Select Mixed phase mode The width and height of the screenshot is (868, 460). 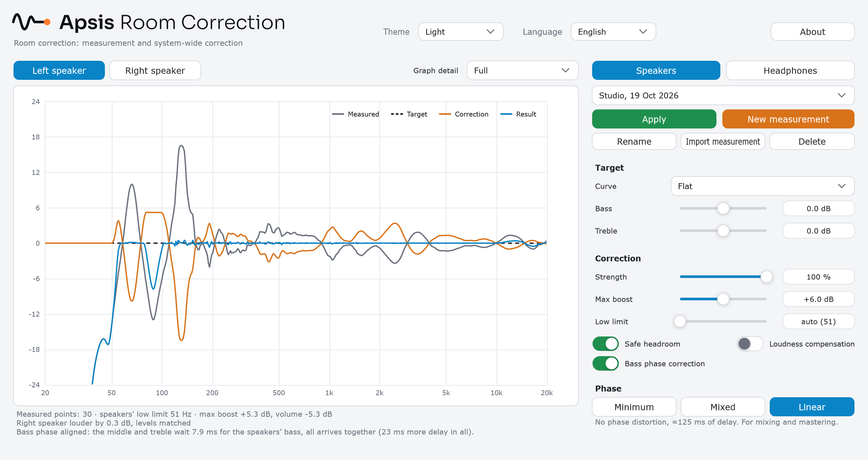723,407
